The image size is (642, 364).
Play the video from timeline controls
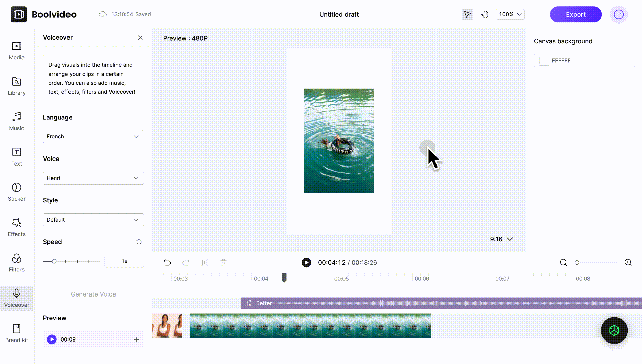(x=306, y=262)
